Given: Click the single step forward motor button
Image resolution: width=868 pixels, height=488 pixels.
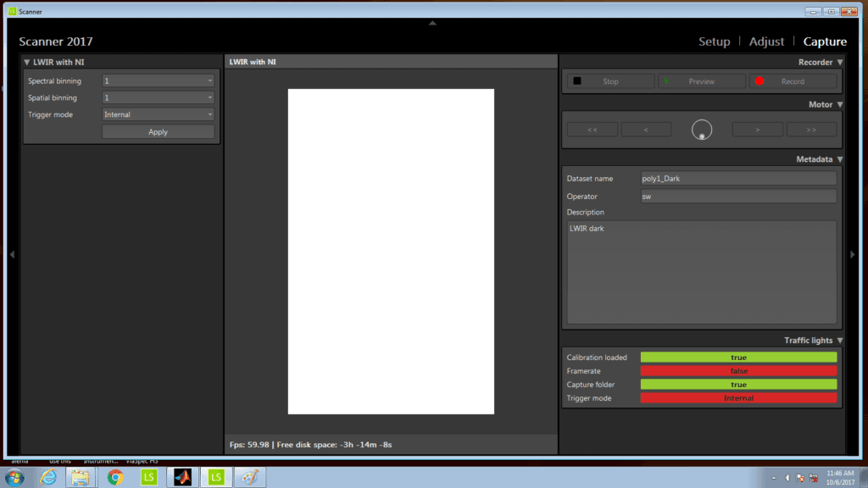Looking at the screenshot, I should tap(757, 130).
